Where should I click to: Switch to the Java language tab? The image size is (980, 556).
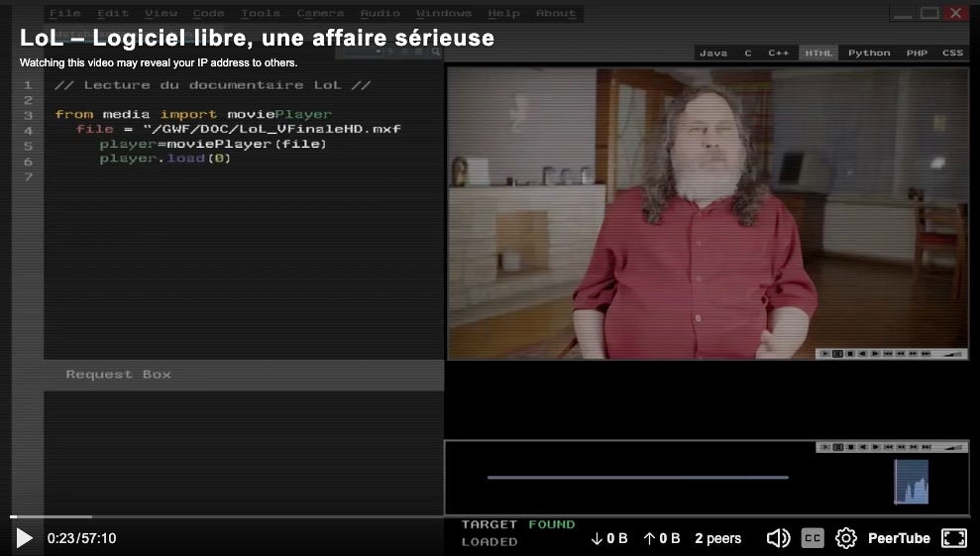[713, 54]
